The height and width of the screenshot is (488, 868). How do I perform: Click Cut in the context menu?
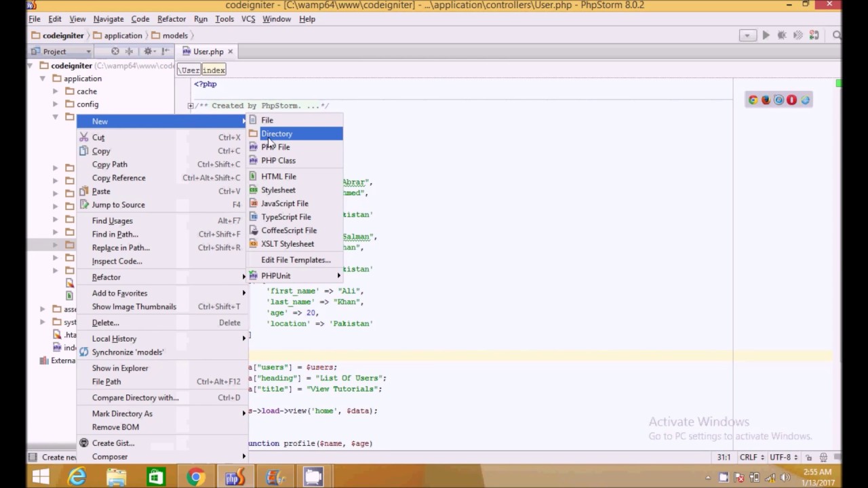pos(161,138)
